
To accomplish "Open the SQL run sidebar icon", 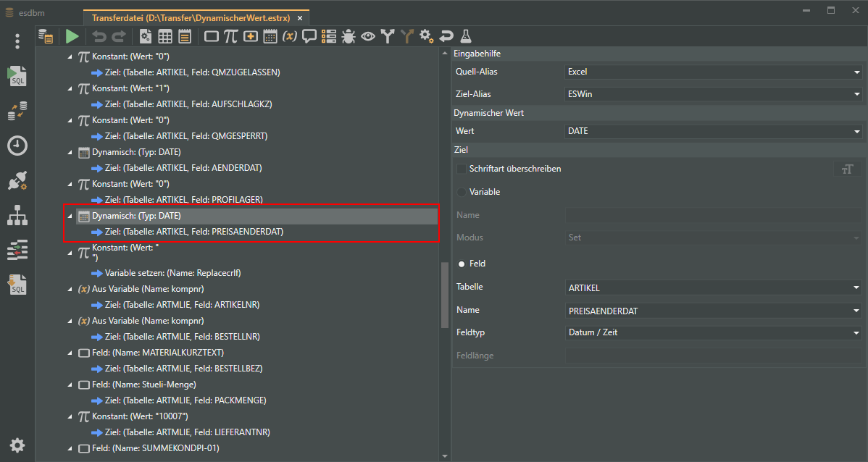I will (17, 76).
